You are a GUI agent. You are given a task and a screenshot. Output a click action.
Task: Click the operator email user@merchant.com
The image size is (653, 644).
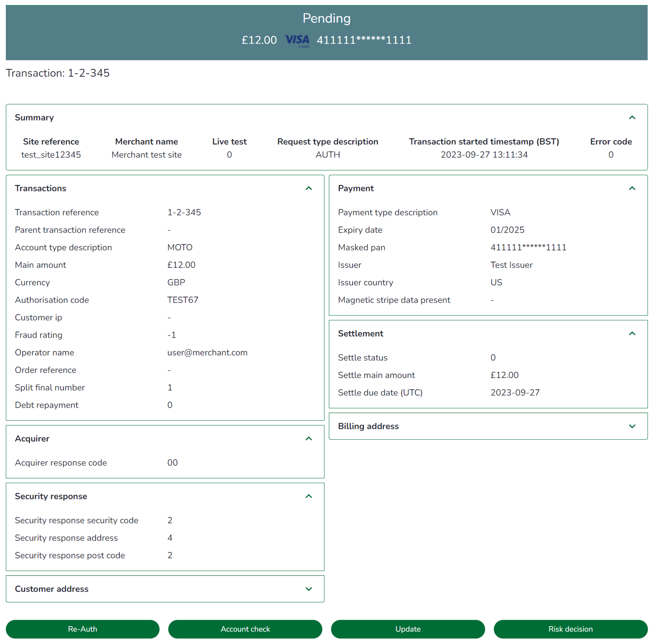tap(207, 352)
